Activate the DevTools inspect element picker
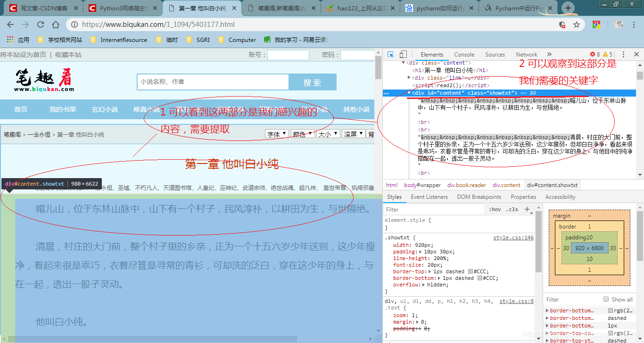The height and width of the screenshot is (343, 644). pyautogui.click(x=390, y=55)
